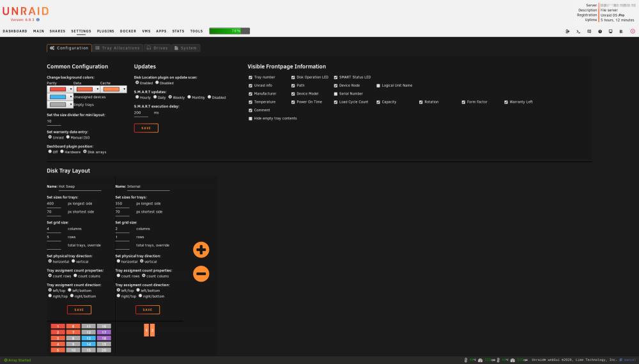Select Monthly S.M.A.R.T updates radio
Viewport: 639px width, 364px height.
[189, 97]
